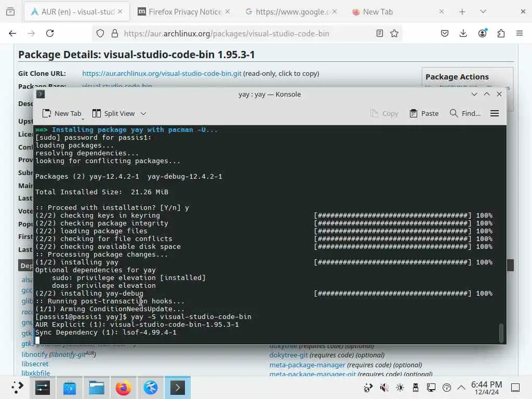The width and height of the screenshot is (532, 399).
Task: Click Konsole terminal icon in title bar
Action: (41, 95)
